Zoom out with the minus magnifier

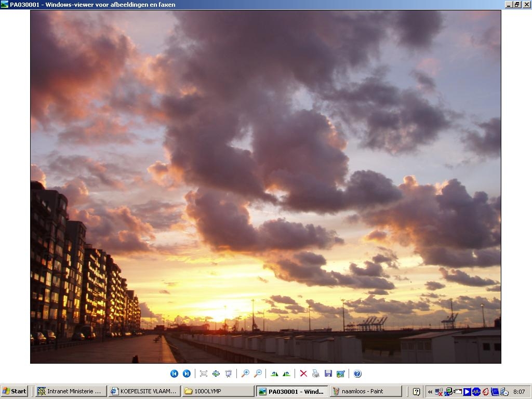click(258, 374)
